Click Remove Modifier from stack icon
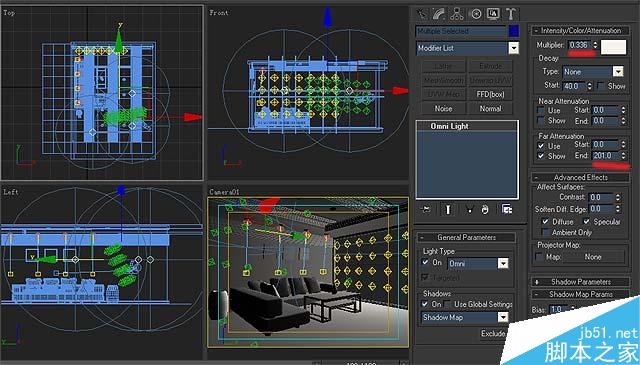The image size is (640, 365). click(x=485, y=209)
